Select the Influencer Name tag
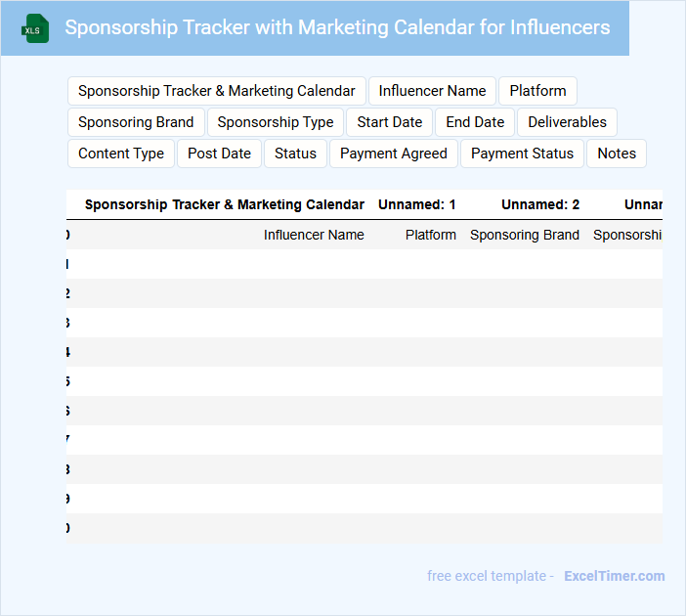Viewport: 686px width, 616px height. click(x=432, y=91)
